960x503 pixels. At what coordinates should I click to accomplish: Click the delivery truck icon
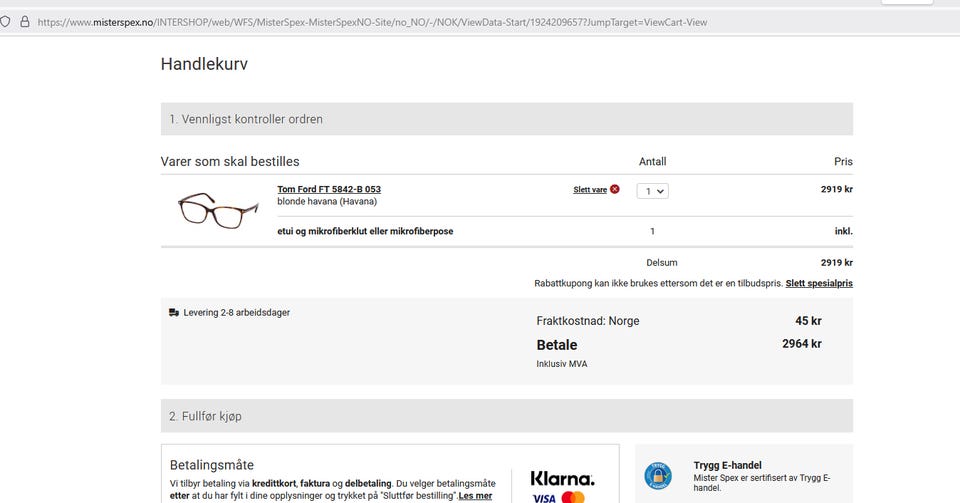[174, 313]
